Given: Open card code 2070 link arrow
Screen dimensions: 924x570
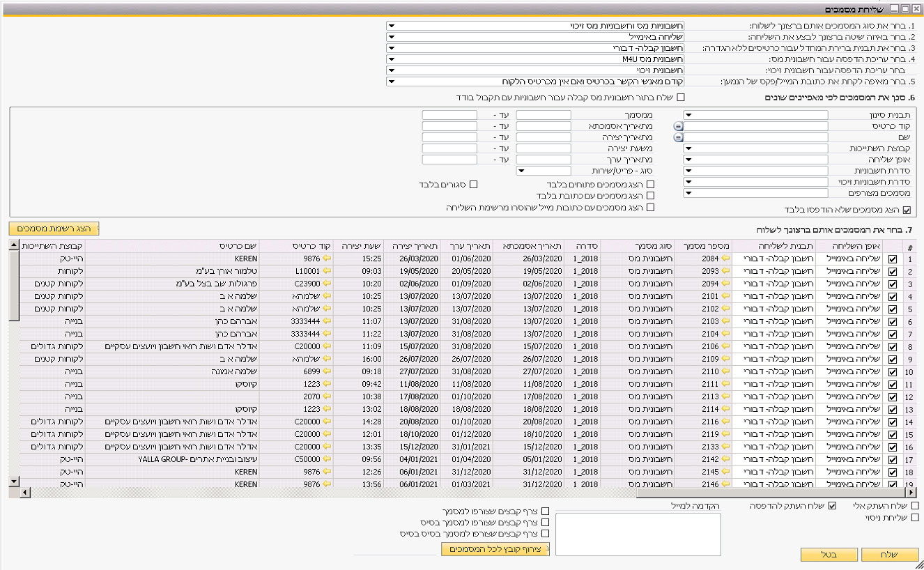Looking at the screenshot, I should (327, 396).
